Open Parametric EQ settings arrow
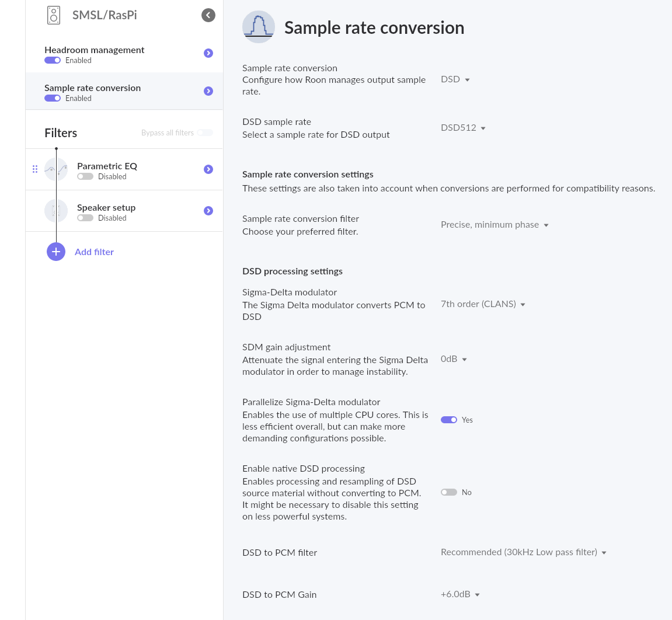This screenshot has height=620, width=672. tap(208, 169)
